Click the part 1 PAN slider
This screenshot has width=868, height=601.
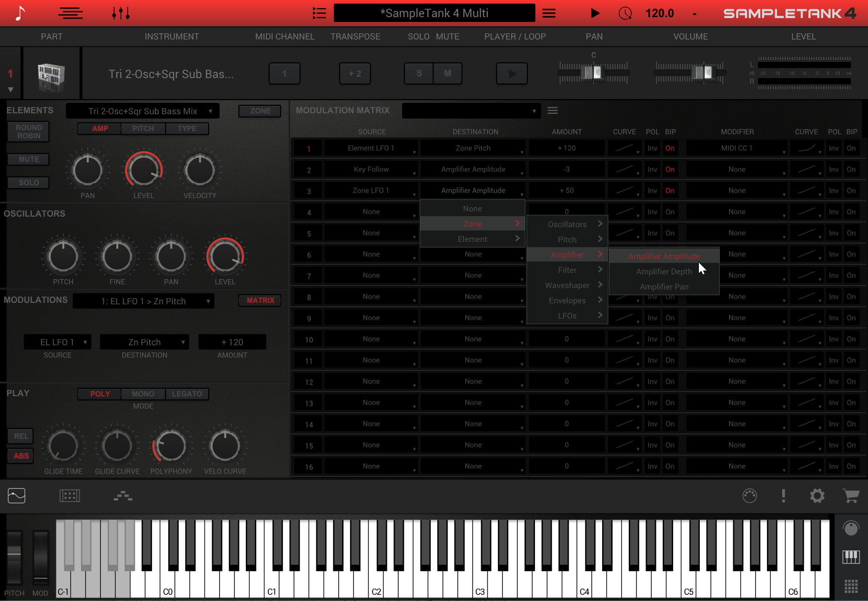(593, 72)
